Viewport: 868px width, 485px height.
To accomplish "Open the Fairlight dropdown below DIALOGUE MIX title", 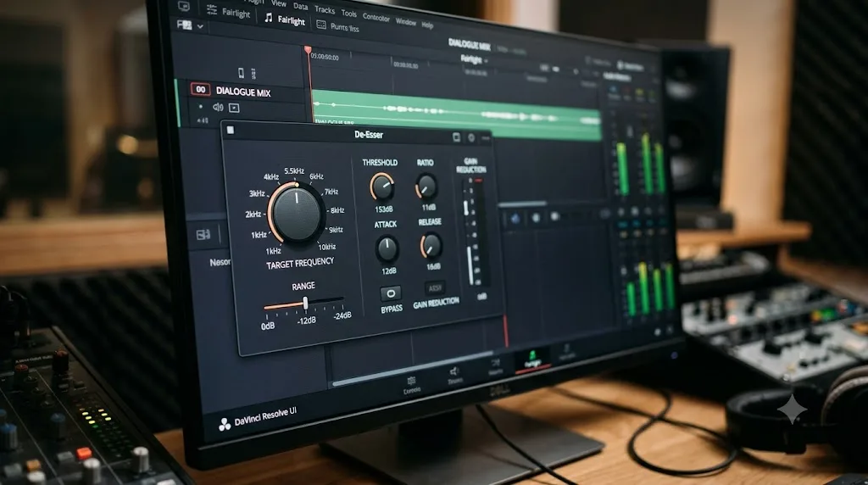I will [473, 60].
